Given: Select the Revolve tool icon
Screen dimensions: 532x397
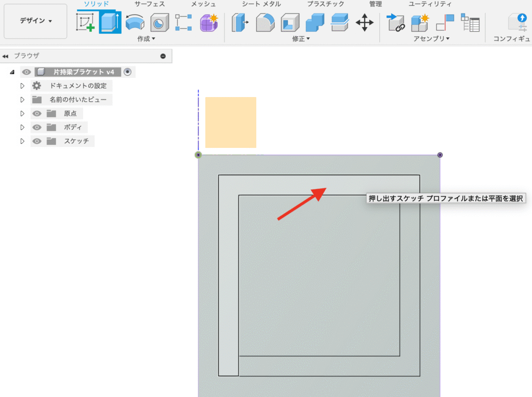Looking at the screenshot, I should coord(135,23).
